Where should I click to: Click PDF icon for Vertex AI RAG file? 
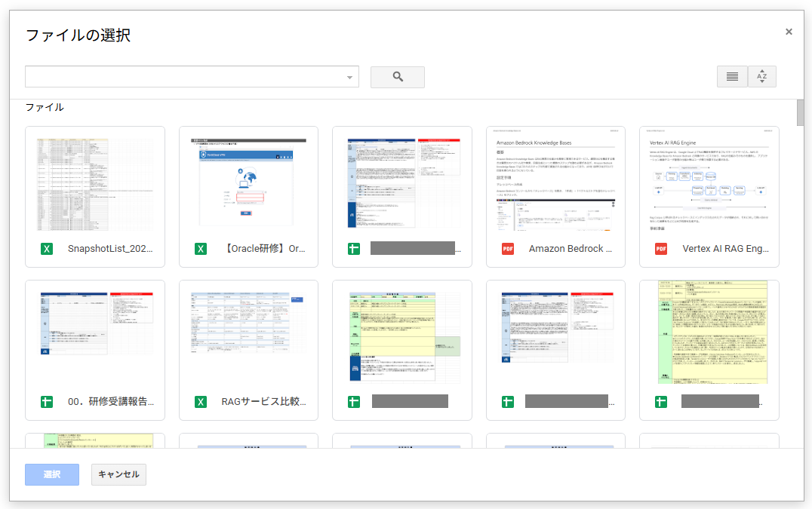[x=661, y=249]
